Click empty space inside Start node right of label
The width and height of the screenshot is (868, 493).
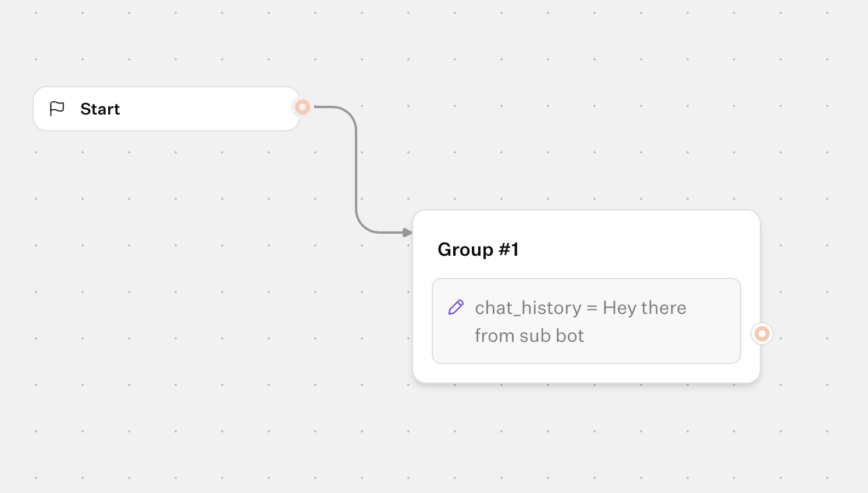coord(209,109)
